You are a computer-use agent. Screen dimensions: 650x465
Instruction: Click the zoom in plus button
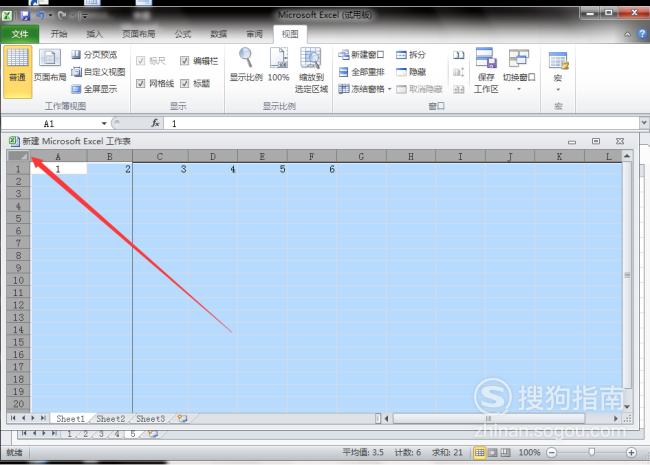coord(631,452)
